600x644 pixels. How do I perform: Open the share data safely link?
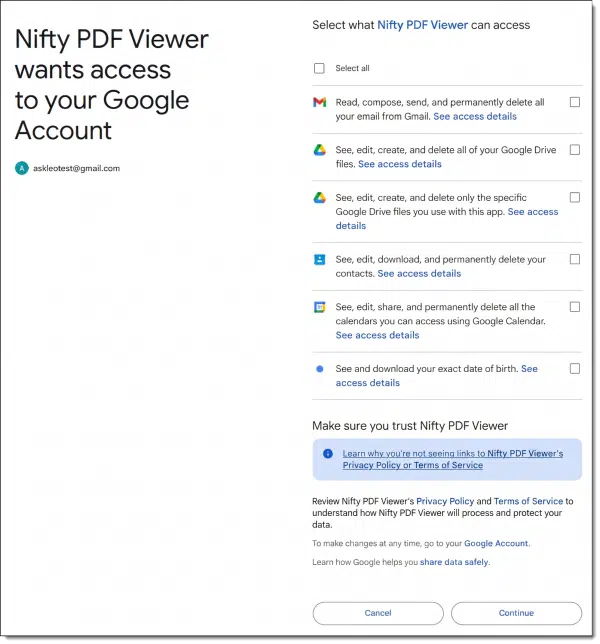point(454,562)
